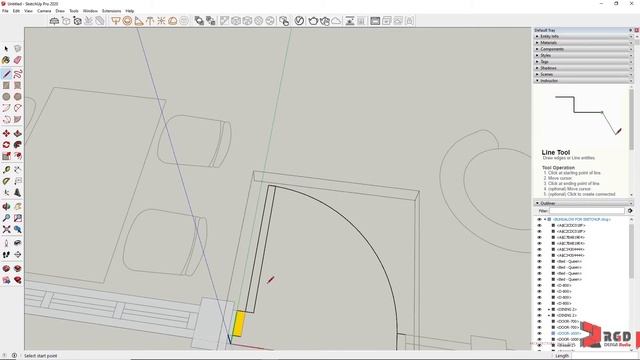Open the File menu

(5, 11)
